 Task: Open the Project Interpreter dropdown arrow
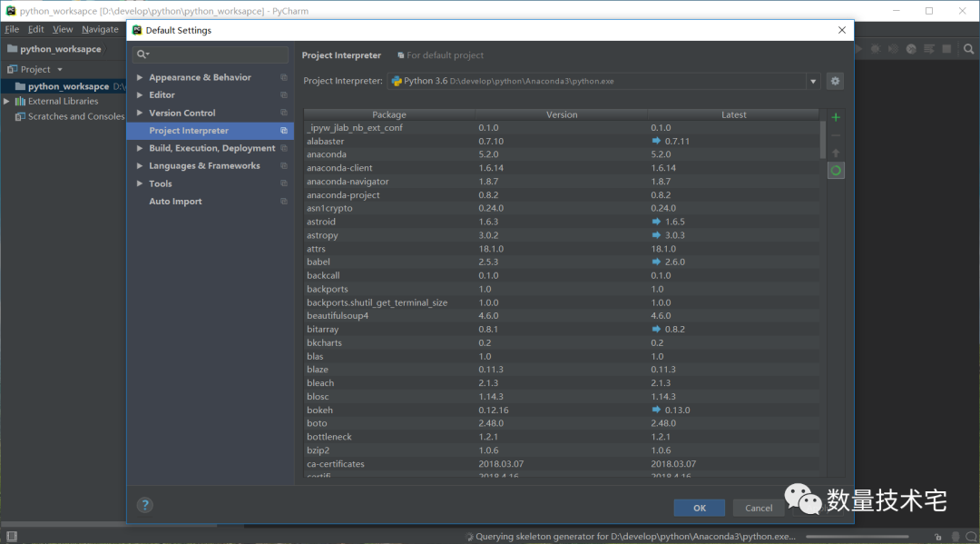tap(813, 81)
